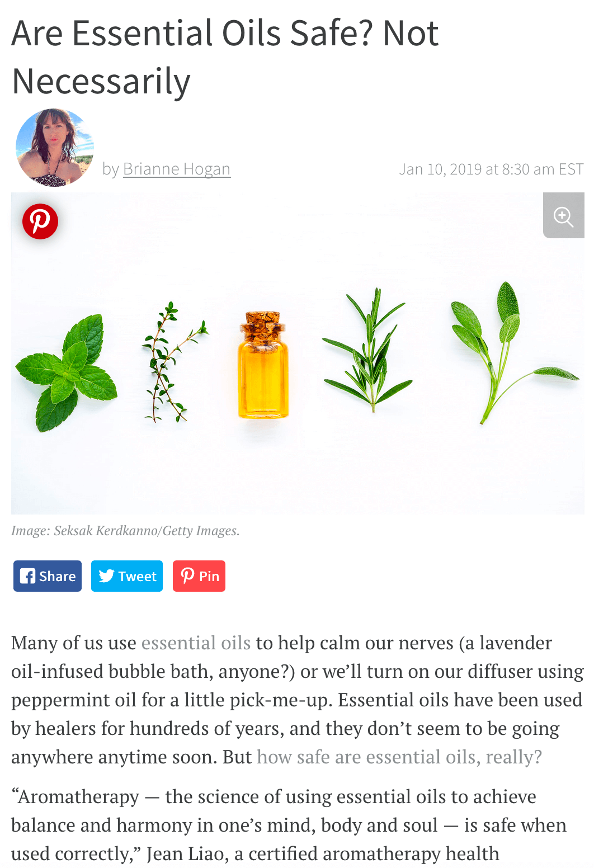This screenshot has height=868, width=594.
Task: Click the article headline 'Are Essential Oils Safe?'
Action: click(x=192, y=33)
